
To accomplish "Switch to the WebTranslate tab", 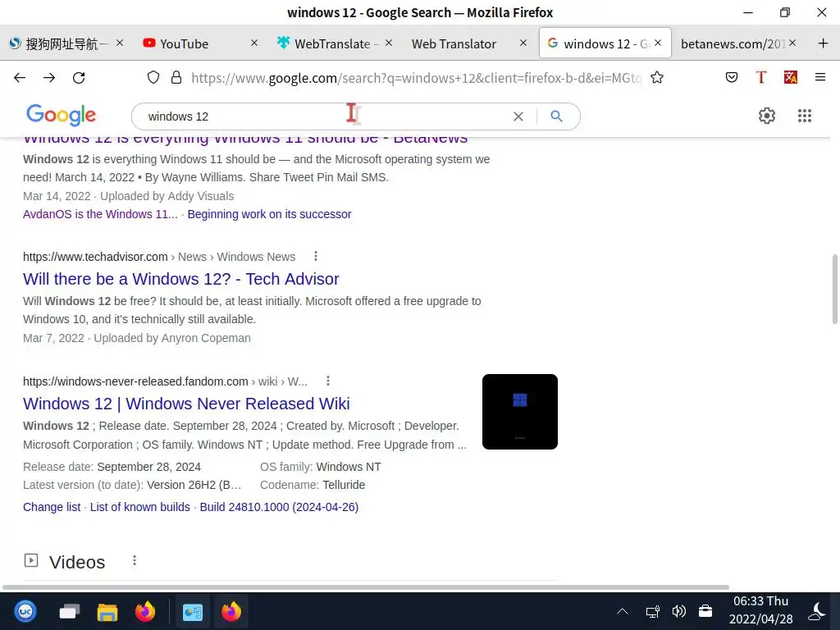I will pos(332,43).
